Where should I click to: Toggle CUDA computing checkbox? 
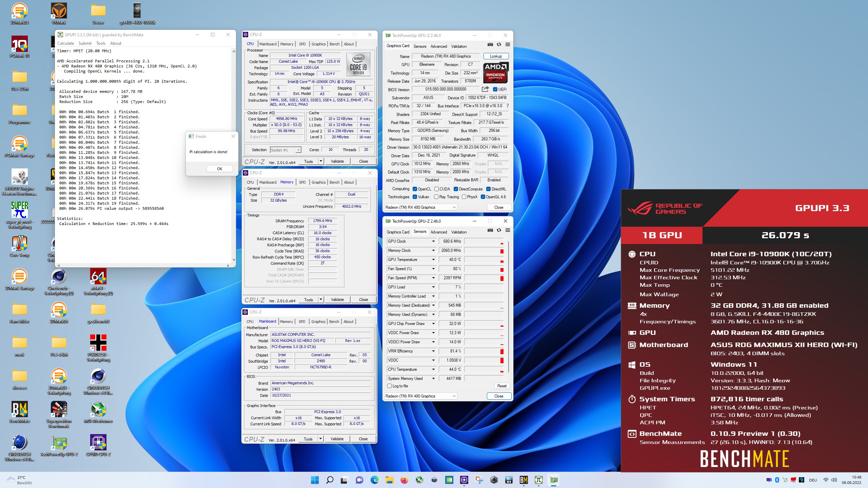[x=437, y=189]
